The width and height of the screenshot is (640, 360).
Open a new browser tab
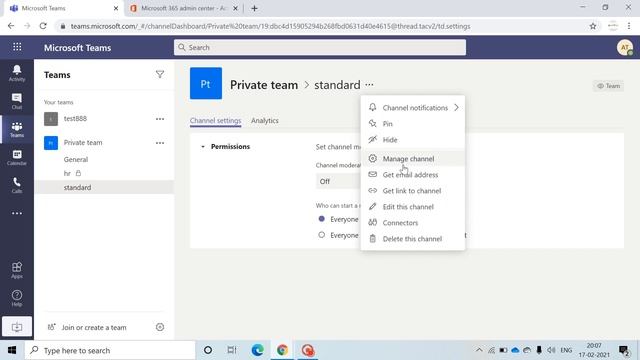[254, 8]
